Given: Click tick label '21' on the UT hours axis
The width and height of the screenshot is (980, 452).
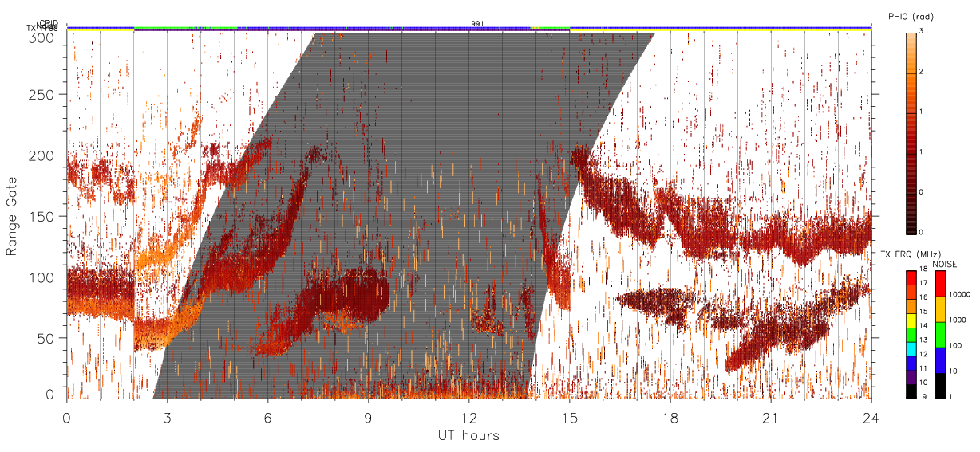Looking at the screenshot, I should [x=770, y=417].
